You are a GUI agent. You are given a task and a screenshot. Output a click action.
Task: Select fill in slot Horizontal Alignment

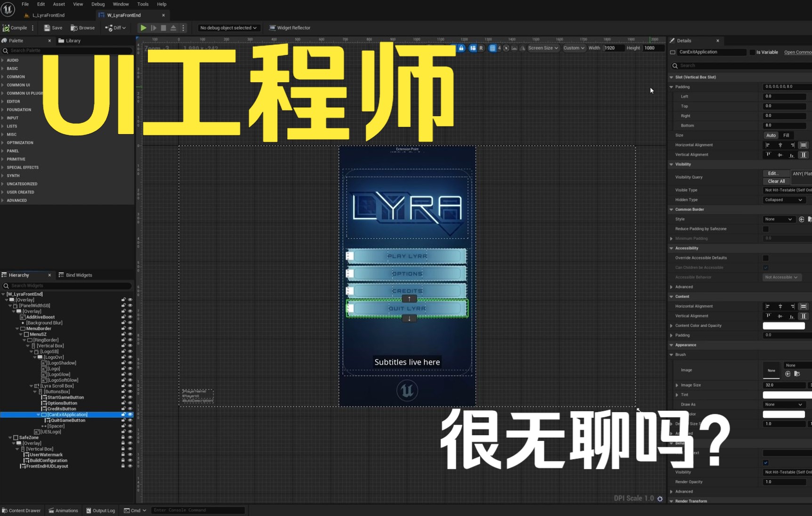pyautogui.click(x=804, y=145)
